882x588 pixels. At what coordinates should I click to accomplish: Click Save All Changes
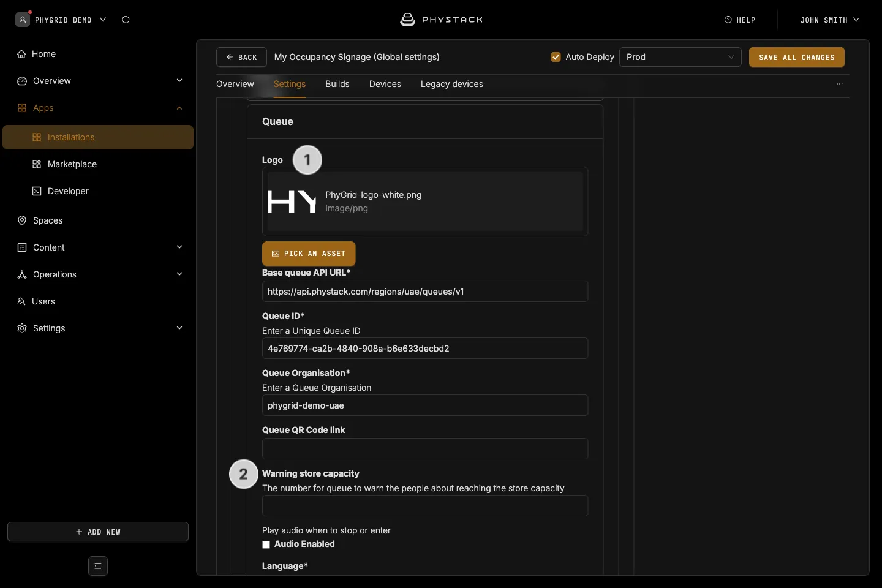797,57
